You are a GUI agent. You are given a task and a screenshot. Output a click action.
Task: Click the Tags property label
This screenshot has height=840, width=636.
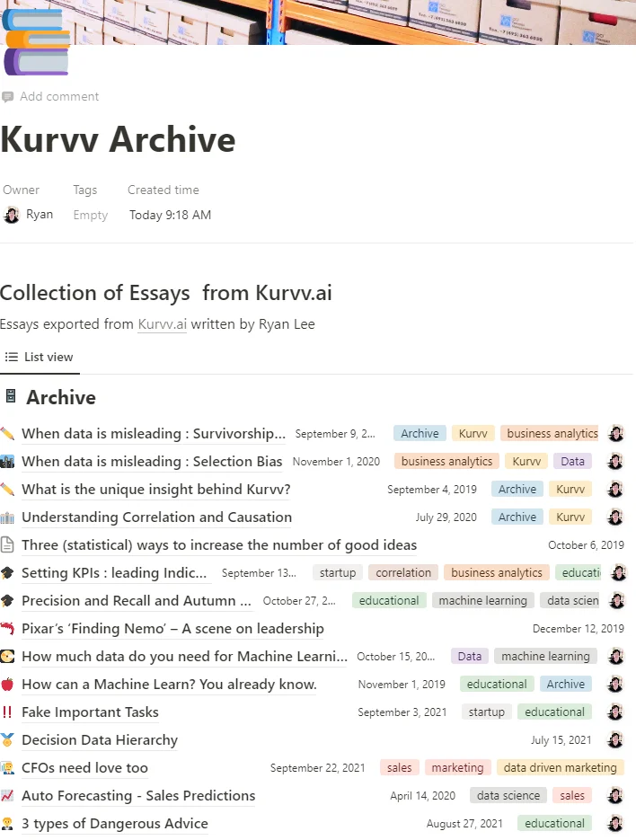pos(85,190)
